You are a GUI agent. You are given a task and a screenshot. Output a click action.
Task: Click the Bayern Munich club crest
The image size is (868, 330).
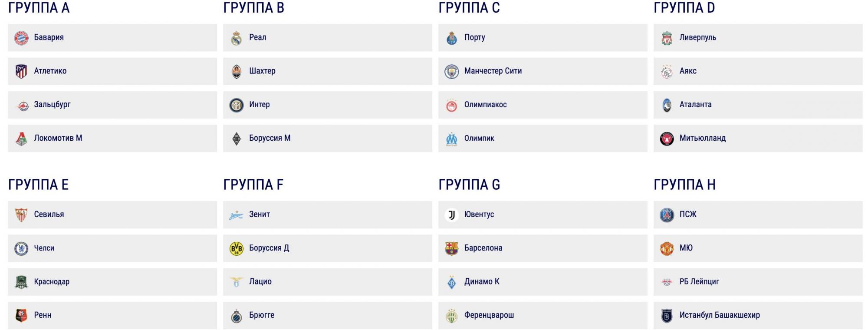(x=21, y=38)
